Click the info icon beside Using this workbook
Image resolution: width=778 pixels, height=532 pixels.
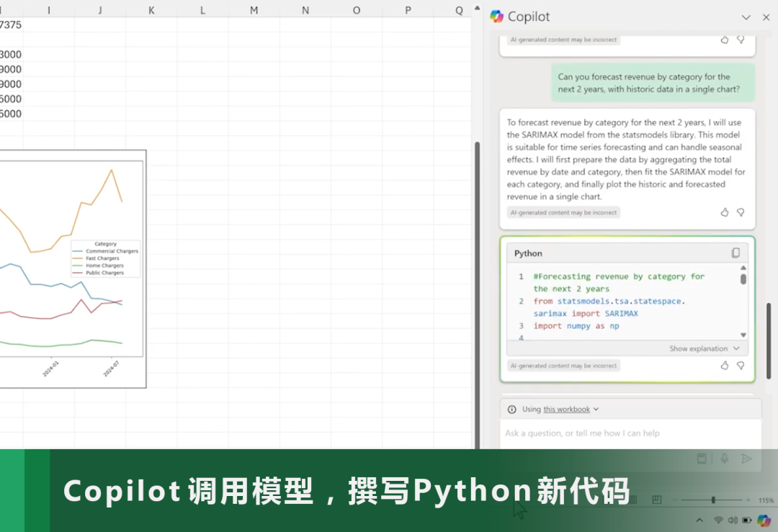(x=511, y=409)
